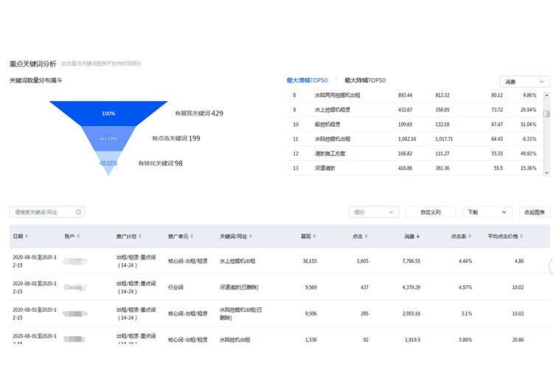Expand the 下载 dropdown
The image size is (553, 392).
[x=487, y=212]
